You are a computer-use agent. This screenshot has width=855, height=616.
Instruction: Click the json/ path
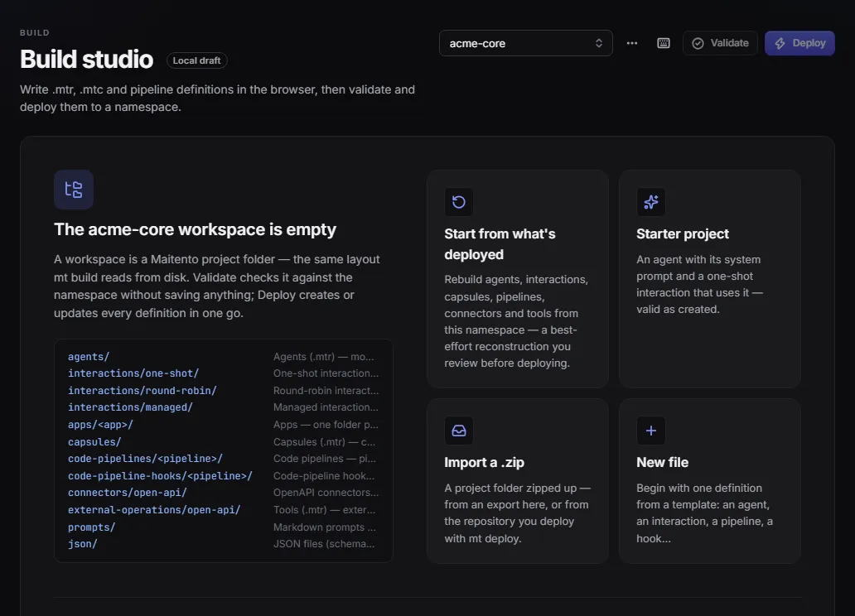[82, 543]
